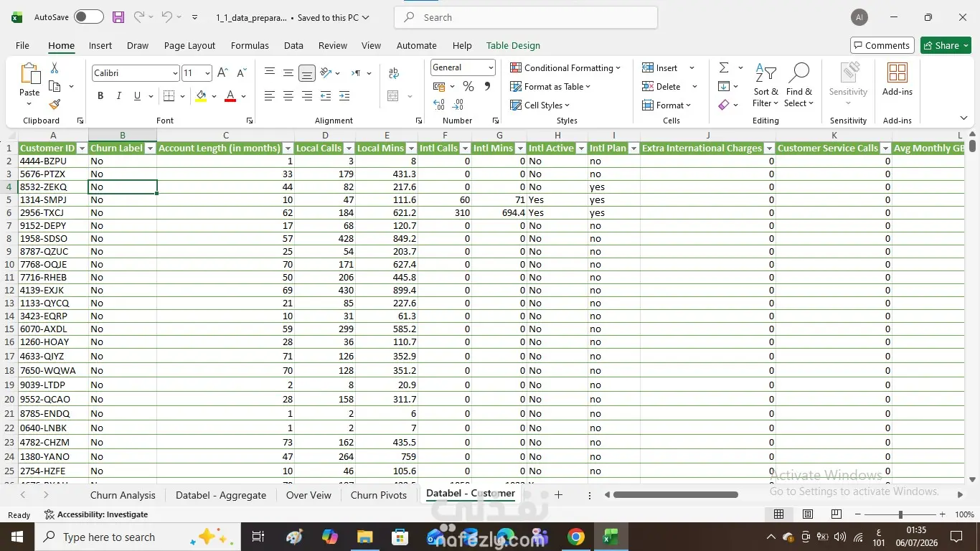980x551 pixels.
Task: Click the Font Color red swatch
Action: click(230, 95)
